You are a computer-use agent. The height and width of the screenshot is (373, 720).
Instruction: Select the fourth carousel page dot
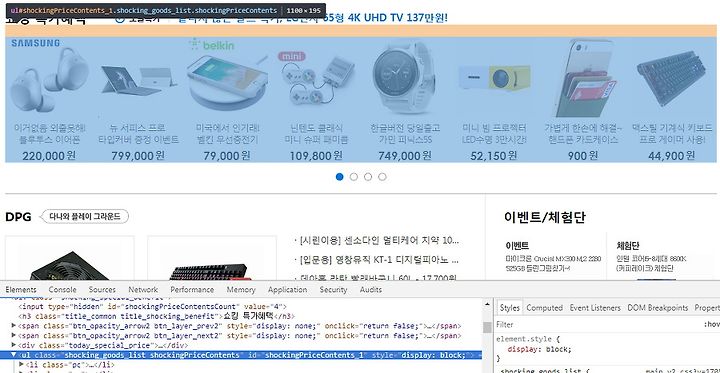click(382, 177)
